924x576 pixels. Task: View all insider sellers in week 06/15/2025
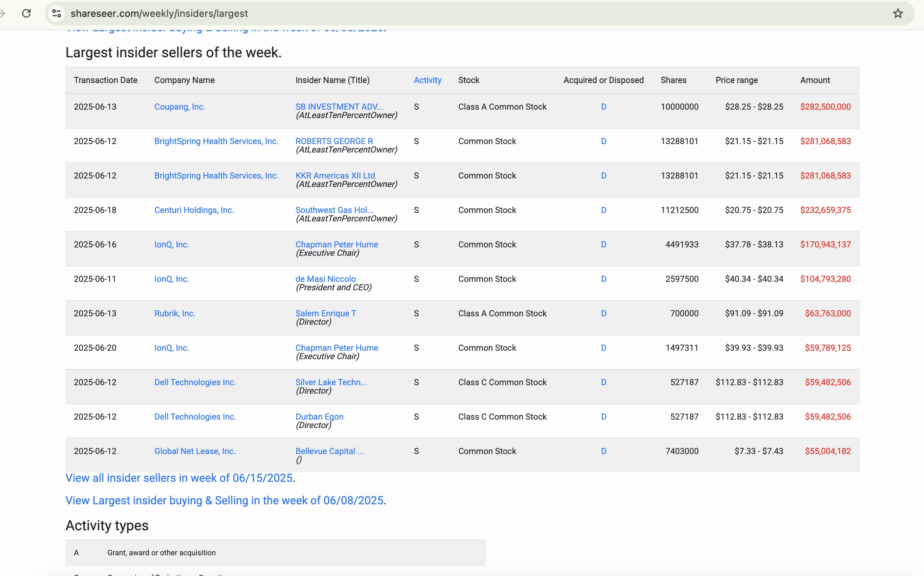179,478
